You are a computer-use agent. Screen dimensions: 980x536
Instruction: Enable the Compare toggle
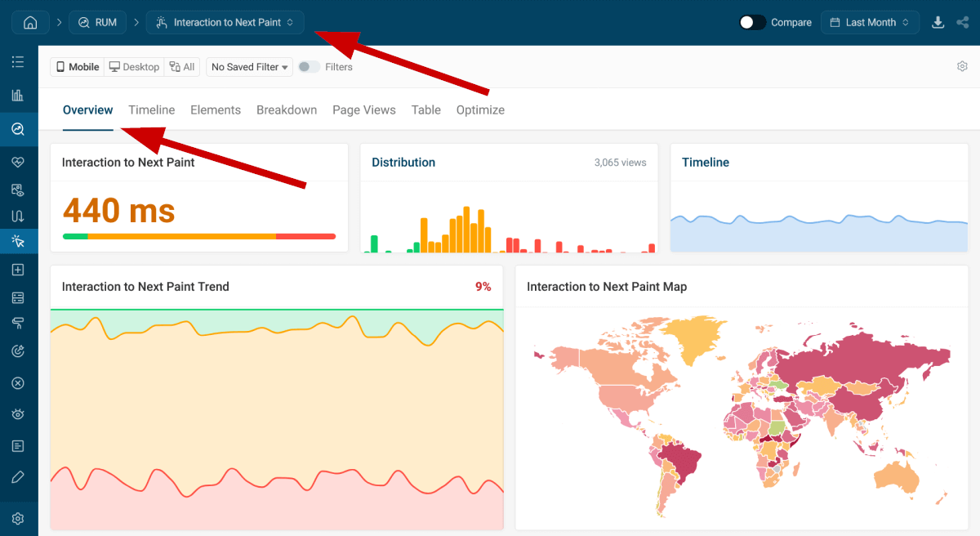tap(751, 22)
